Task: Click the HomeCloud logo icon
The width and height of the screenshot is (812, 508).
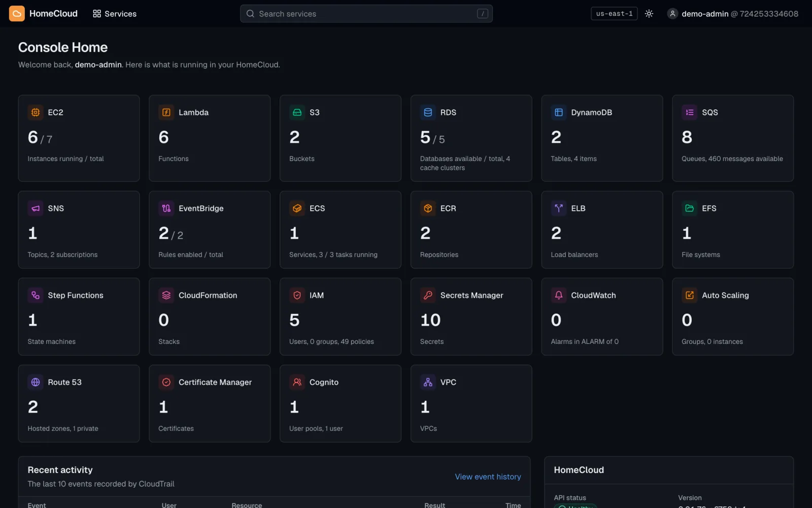Action: coord(17,14)
